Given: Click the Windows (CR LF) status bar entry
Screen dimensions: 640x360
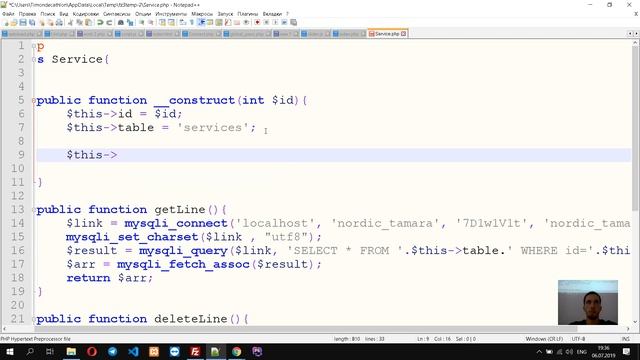Looking at the screenshot, I should (544, 339).
